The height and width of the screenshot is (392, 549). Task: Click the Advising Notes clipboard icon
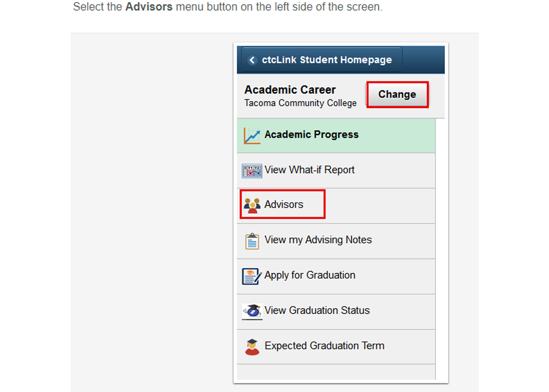click(252, 241)
